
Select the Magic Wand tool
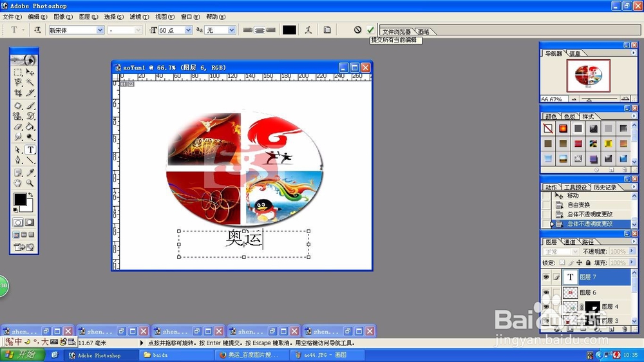(x=30, y=82)
